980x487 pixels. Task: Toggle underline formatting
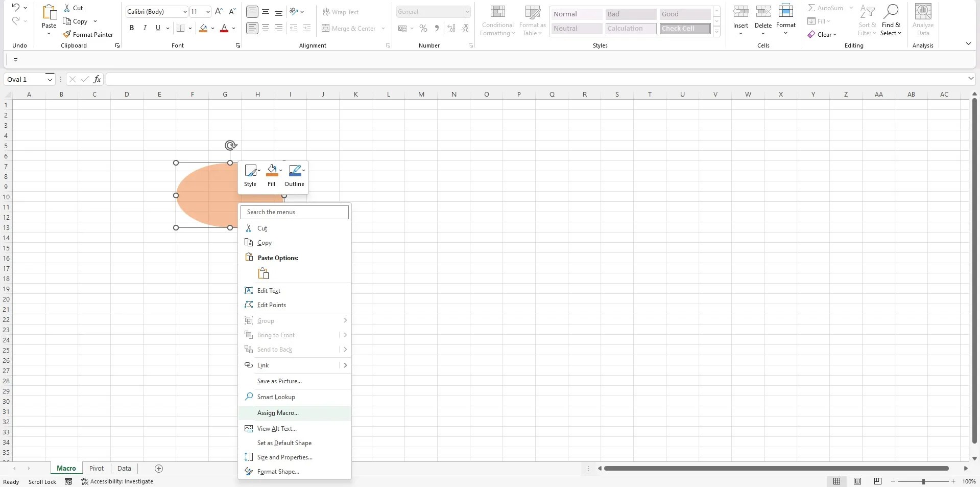pos(158,28)
